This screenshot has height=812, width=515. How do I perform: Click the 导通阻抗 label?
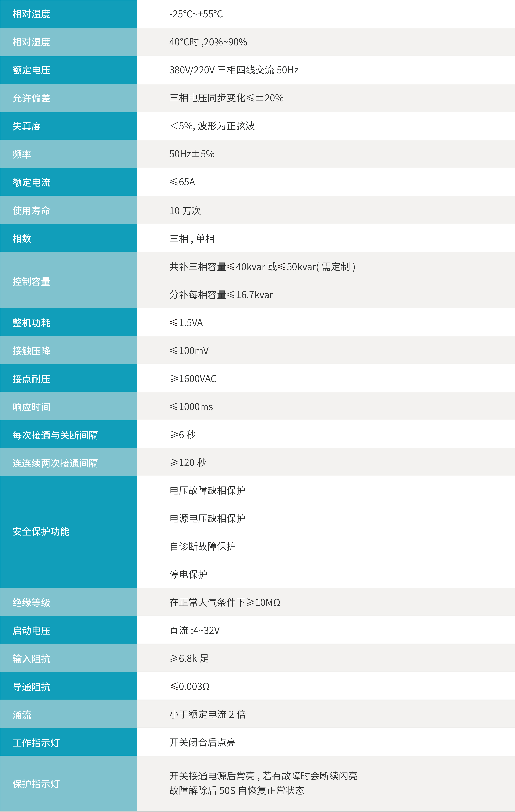tap(31, 687)
